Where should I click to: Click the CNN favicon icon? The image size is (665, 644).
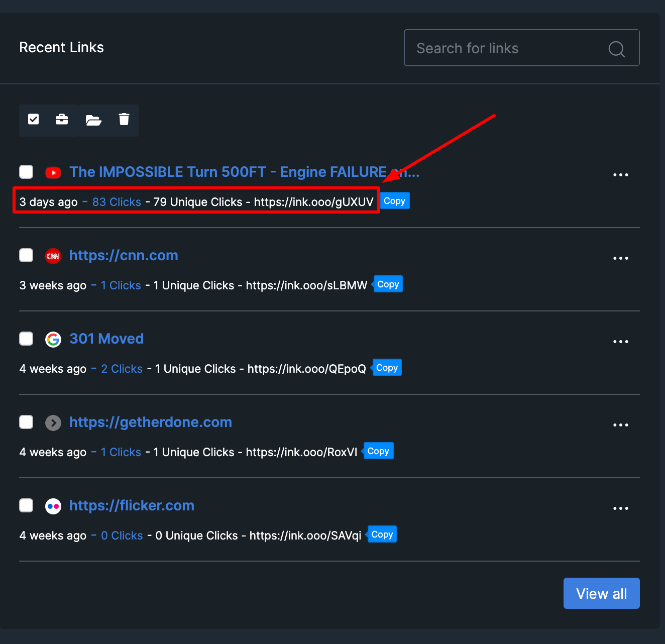pyautogui.click(x=53, y=256)
